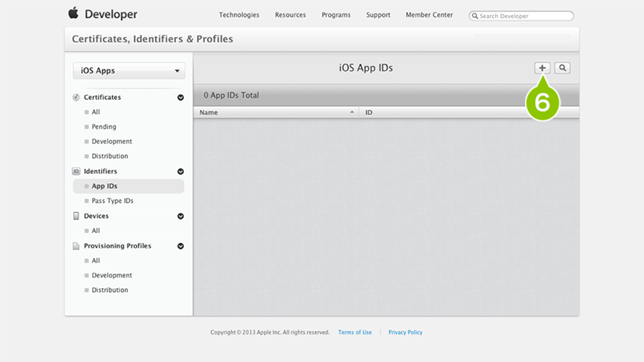Image resolution: width=644 pixels, height=362 pixels.
Task: Click the Identifiers section heading
Action: click(x=100, y=171)
